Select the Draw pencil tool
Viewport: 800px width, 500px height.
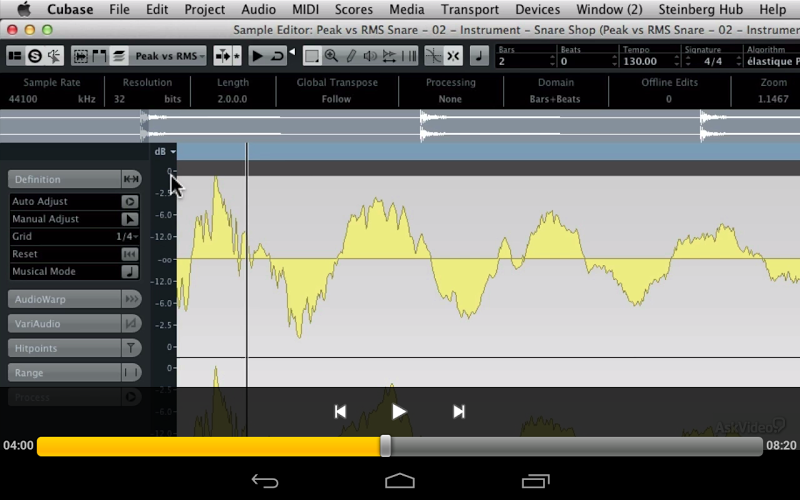pos(351,56)
